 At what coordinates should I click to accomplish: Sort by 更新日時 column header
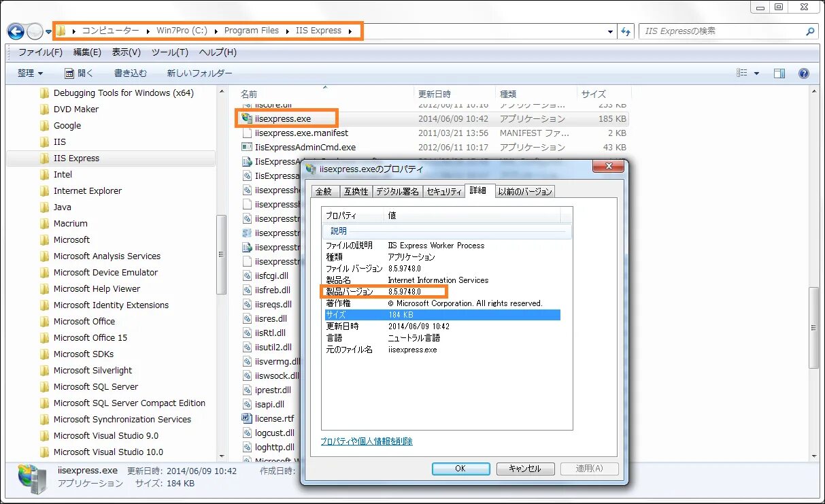click(x=434, y=94)
